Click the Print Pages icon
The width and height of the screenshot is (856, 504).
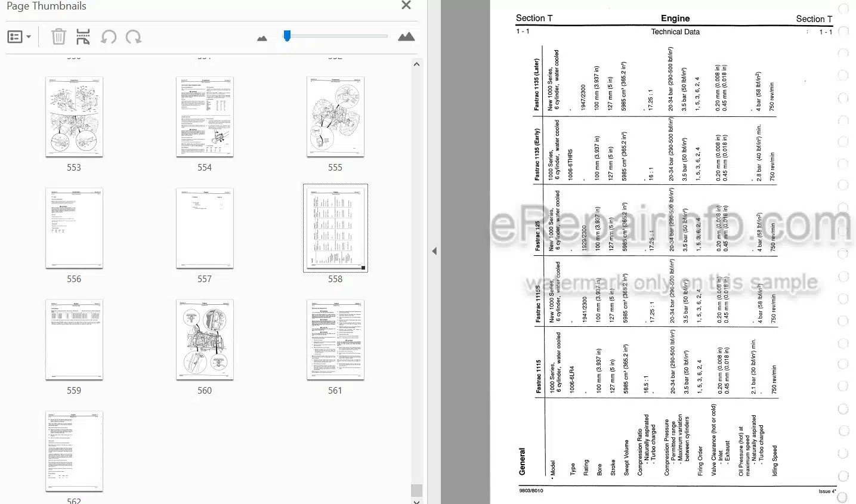click(83, 37)
